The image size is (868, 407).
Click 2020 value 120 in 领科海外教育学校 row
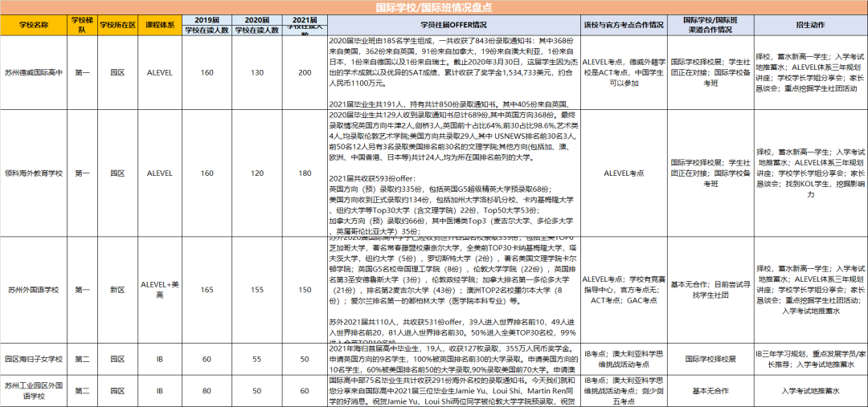tap(257, 173)
